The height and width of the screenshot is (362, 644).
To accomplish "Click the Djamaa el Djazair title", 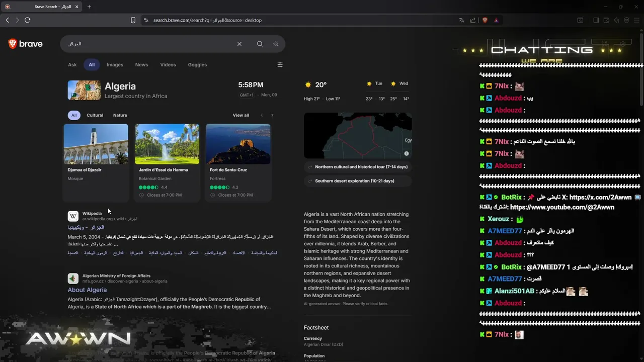I will coord(85,170).
